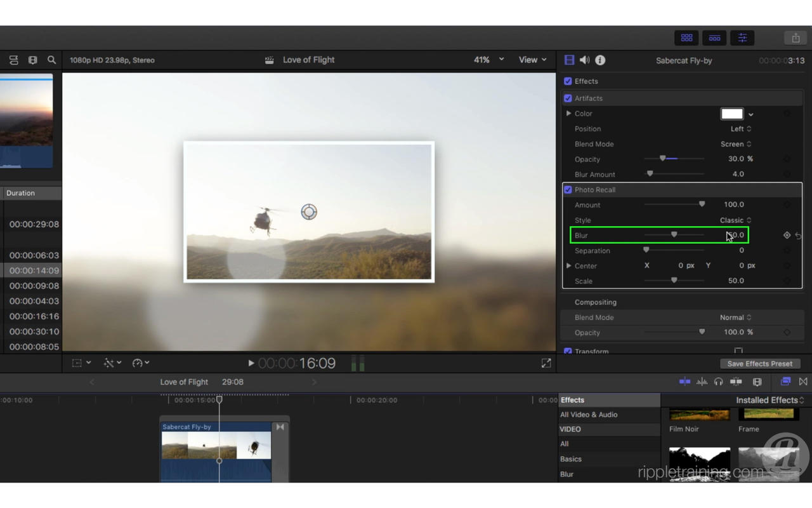Go back in timeline history arrow
Screen dimensions: 812x508
tap(92, 382)
